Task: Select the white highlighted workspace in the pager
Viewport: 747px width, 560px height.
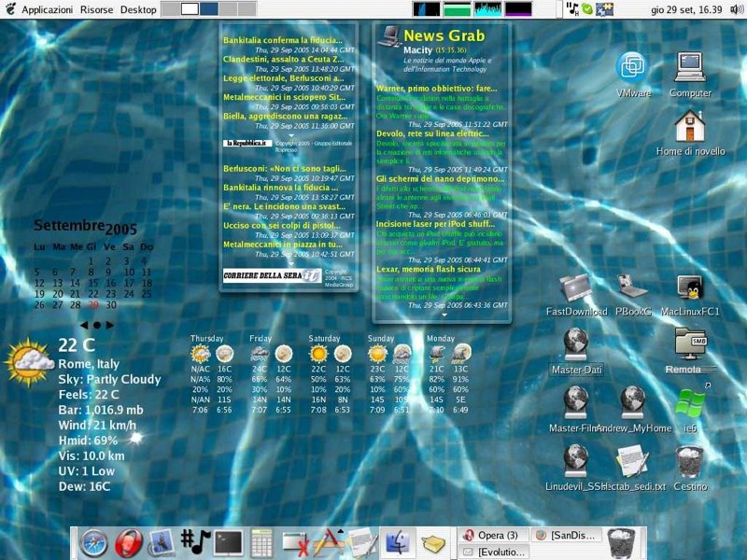Action: click(x=190, y=9)
